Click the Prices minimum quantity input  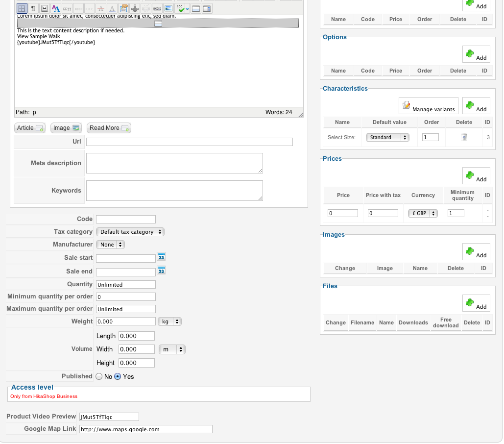click(x=456, y=214)
